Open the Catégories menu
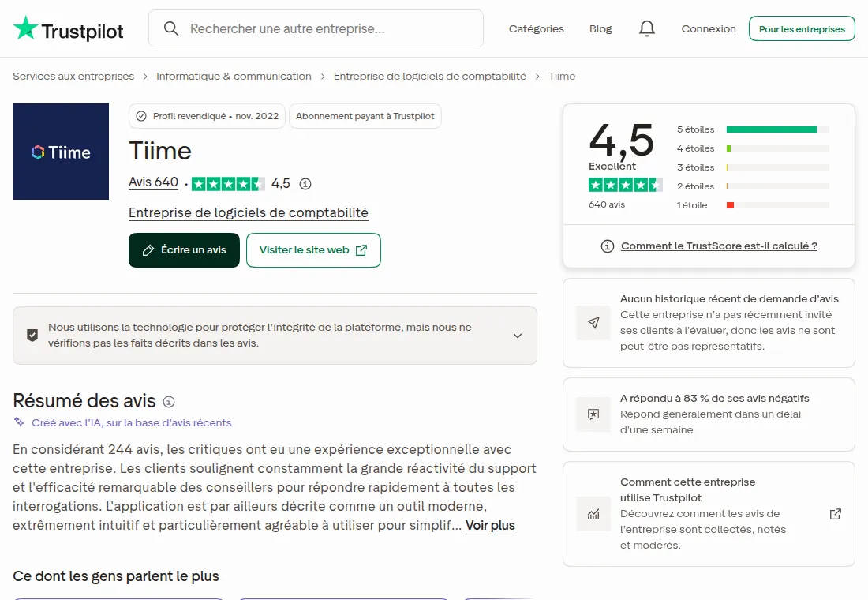868x600 pixels. click(x=537, y=28)
